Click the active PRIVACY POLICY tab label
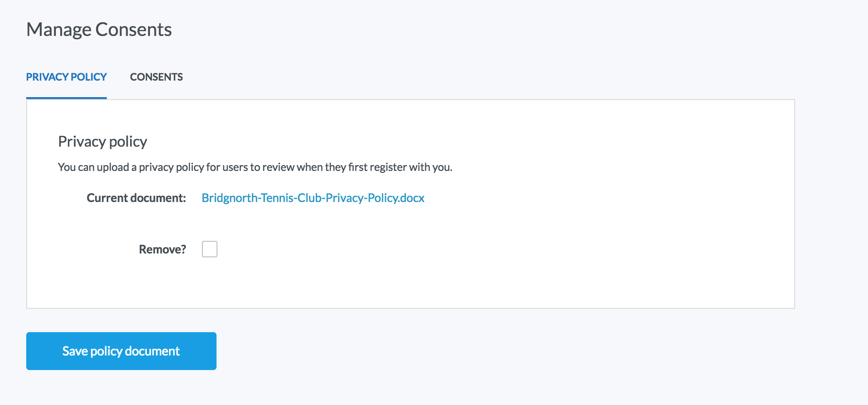The width and height of the screenshot is (868, 405). [x=67, y=77]
